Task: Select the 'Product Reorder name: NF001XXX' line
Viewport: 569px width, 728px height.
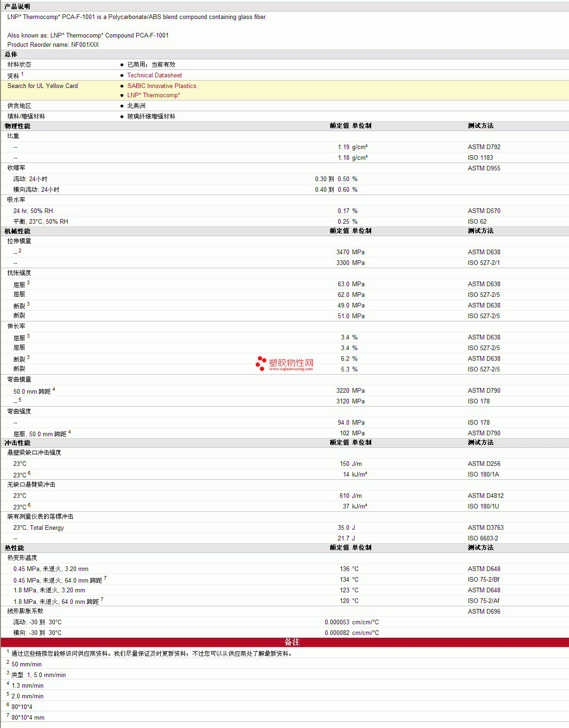Action: [53, 44]
